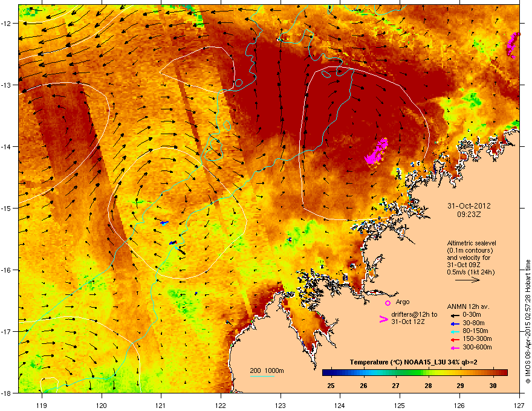532x411 pixels.
Task: Click the latitude axis label '-12'
Action: click(6, 24)
